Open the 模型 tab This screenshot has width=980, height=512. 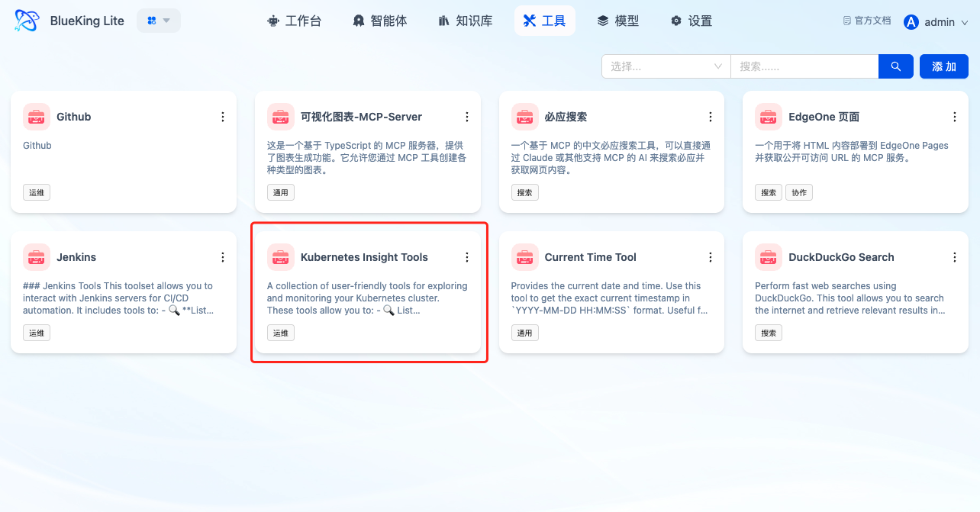(x=618, y=21)
